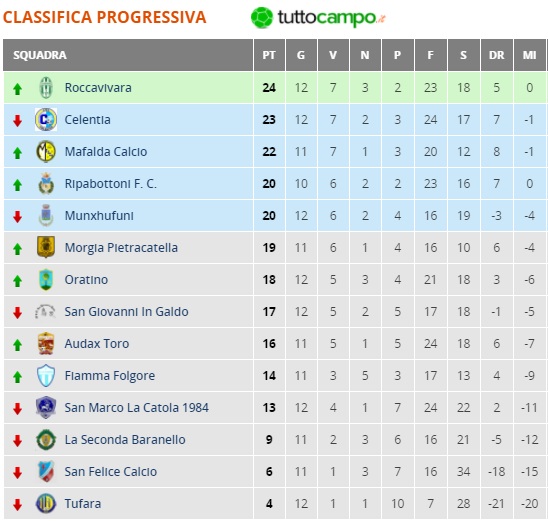Click the Celentia club logo
This screenshot has height=521, width=548.
pos(46,120)
